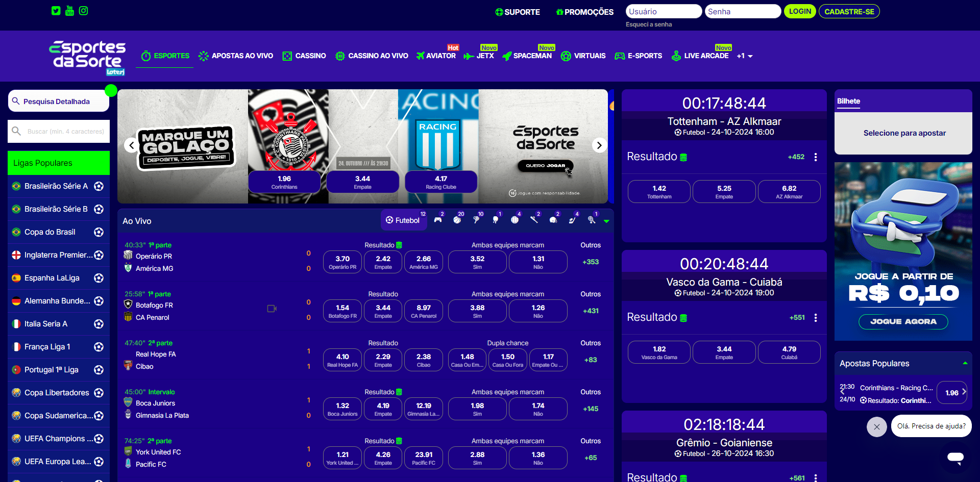
Task: Select the basketball live filter icon
Action: (457, 220)
